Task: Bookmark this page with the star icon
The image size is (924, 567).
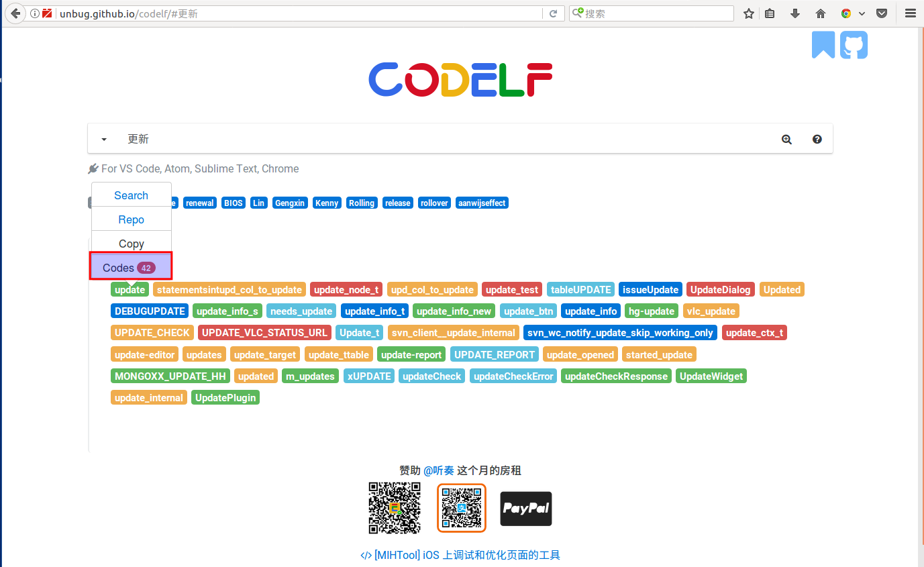Action: [x=749, y=13]
